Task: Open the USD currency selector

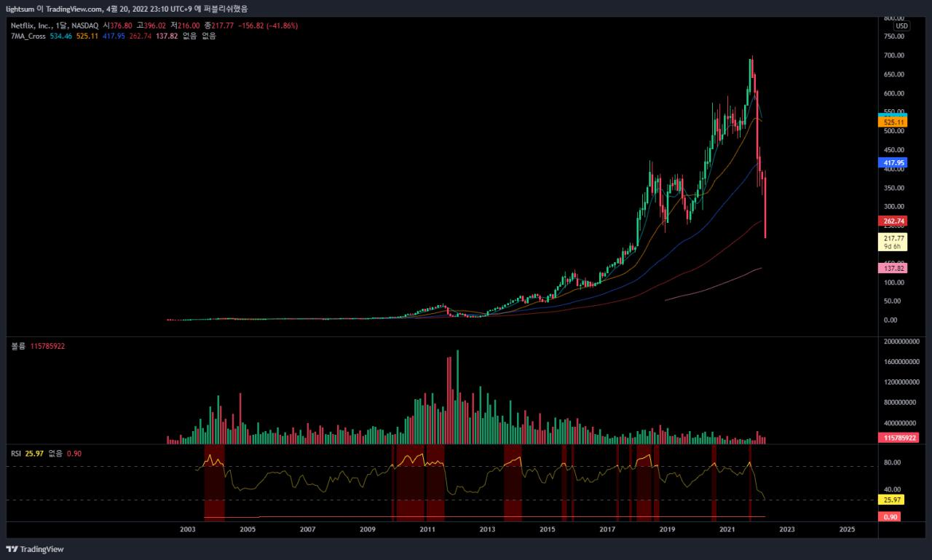Action: click(901, 25)
